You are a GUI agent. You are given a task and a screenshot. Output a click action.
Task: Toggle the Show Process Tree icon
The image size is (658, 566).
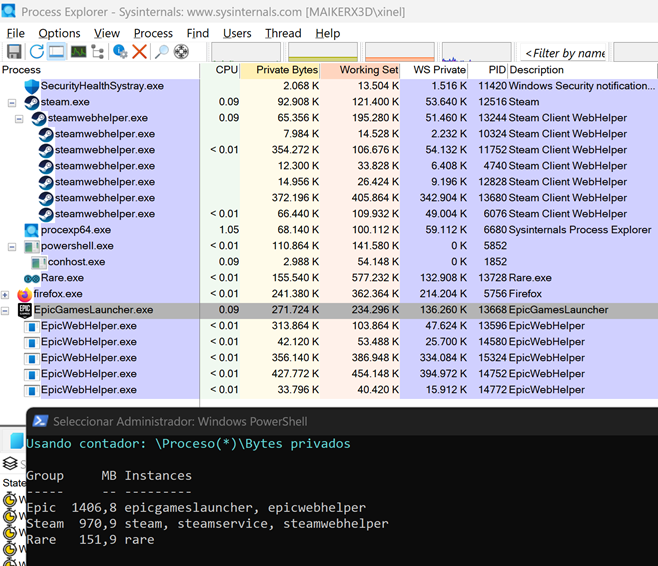click(x=98, y=52)
